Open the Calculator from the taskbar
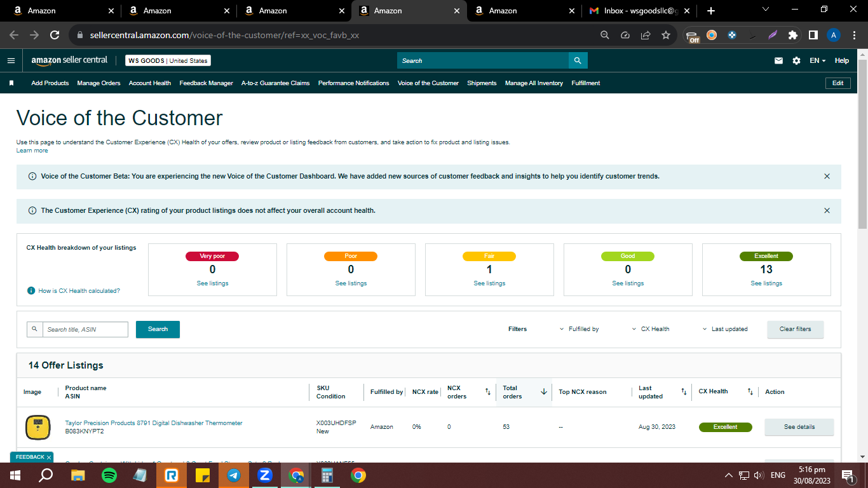 [x=327, y=475]
